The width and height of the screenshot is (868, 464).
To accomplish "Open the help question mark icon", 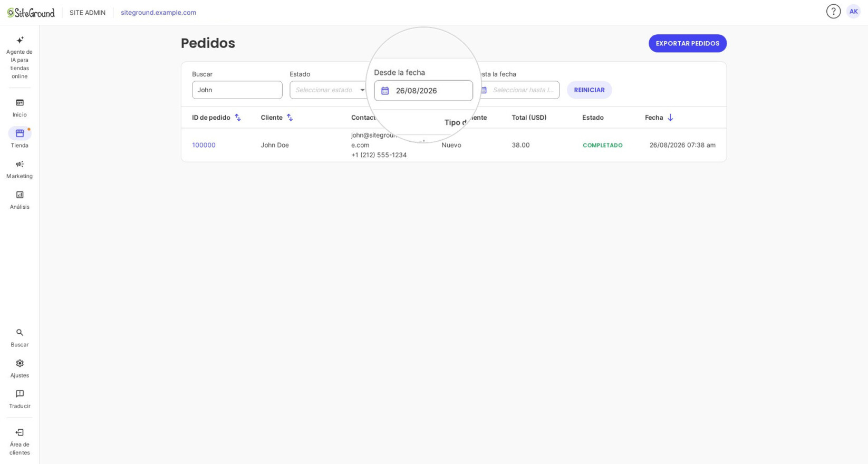I will point(833,12).
